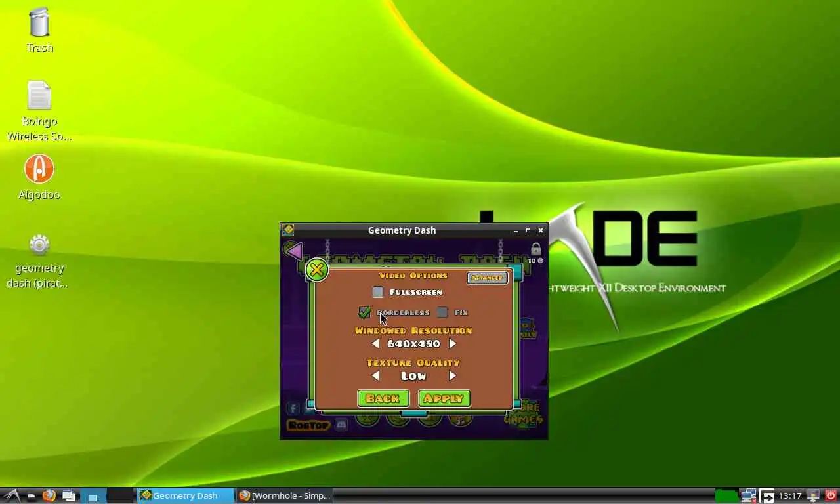Open the Geometry Dash window menu icon

[x=287, y=230]
